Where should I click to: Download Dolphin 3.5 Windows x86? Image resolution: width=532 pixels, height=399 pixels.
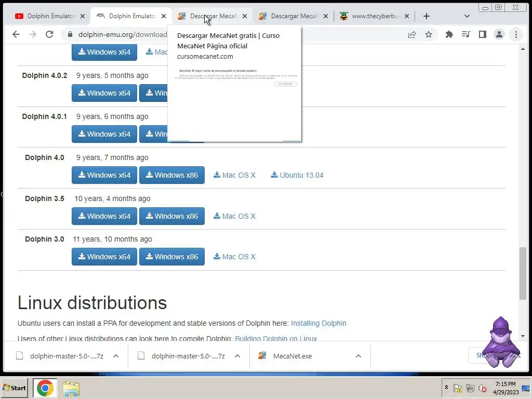point(171,216)
